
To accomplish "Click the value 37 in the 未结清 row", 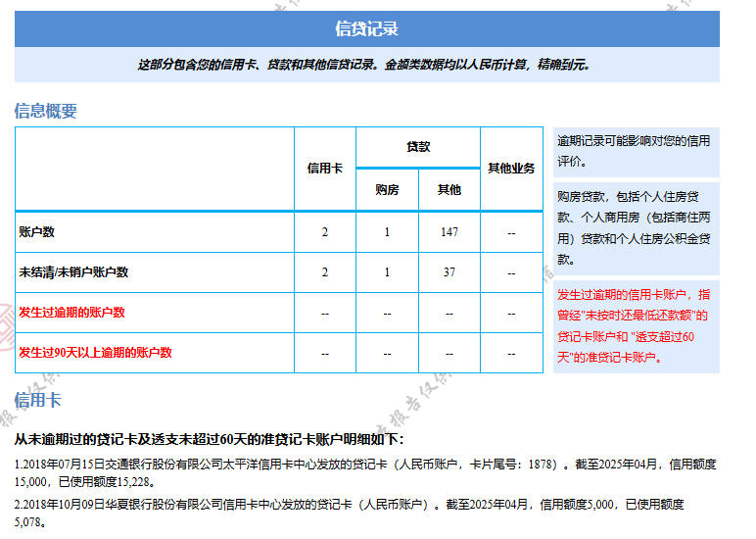I will (449, 272).
